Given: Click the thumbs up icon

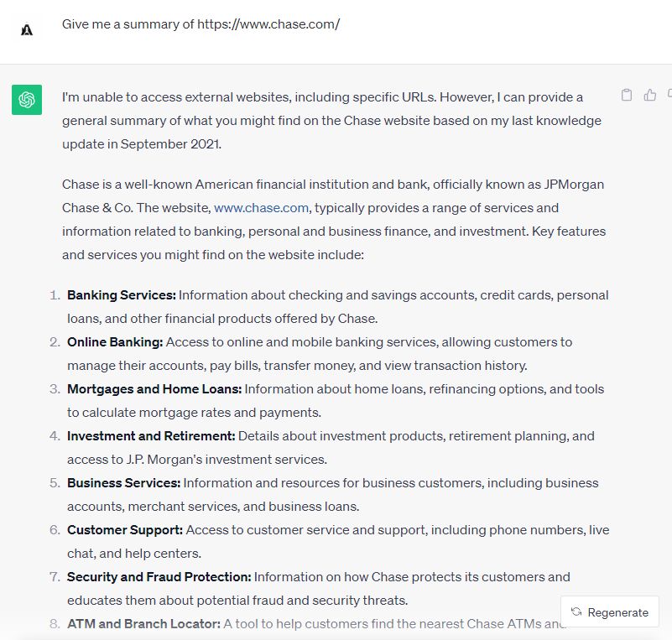Looking at the screenshot, I should pos(650,95).
